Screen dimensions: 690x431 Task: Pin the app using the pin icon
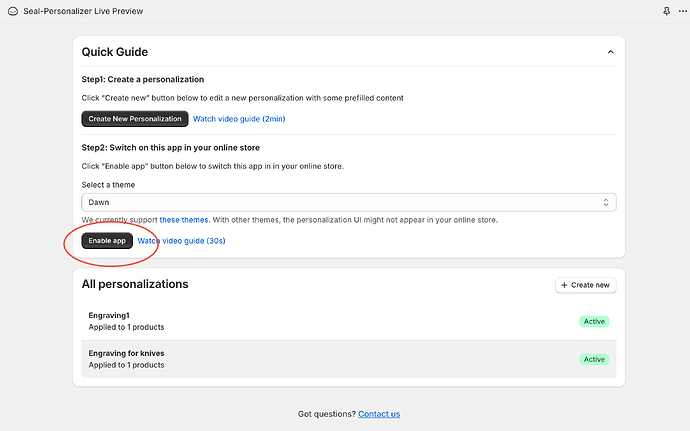pos(667,11)
